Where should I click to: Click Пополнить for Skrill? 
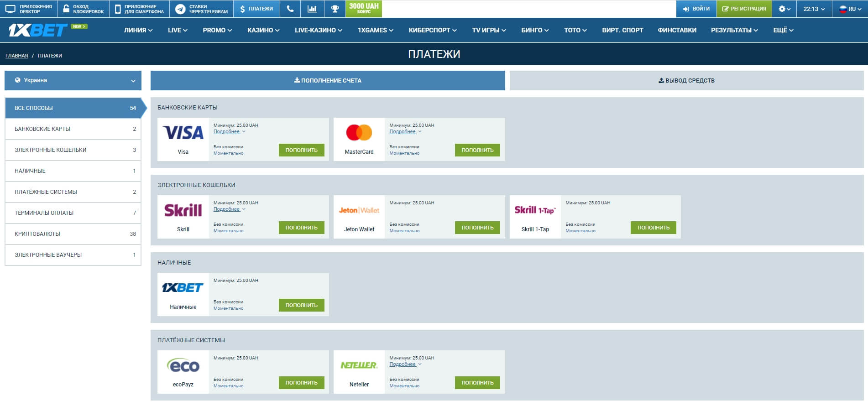[x=301, y=228]
